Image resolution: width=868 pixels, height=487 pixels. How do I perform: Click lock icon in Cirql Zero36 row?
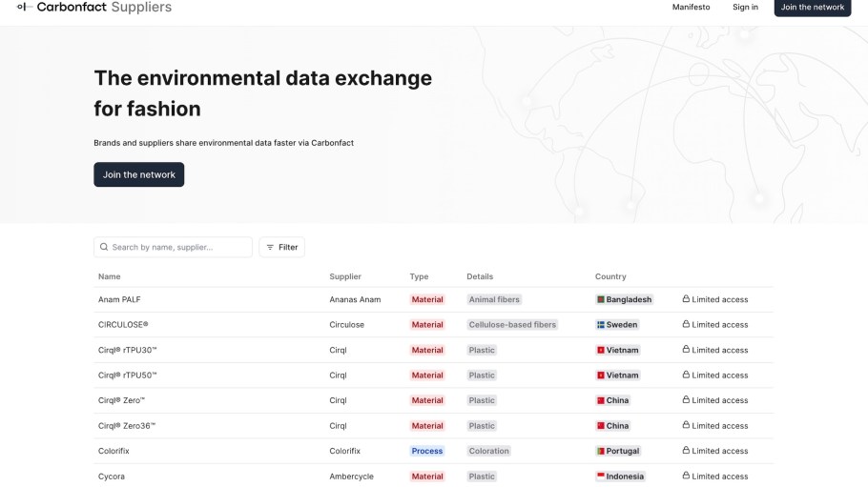click(x=686, y=425)
